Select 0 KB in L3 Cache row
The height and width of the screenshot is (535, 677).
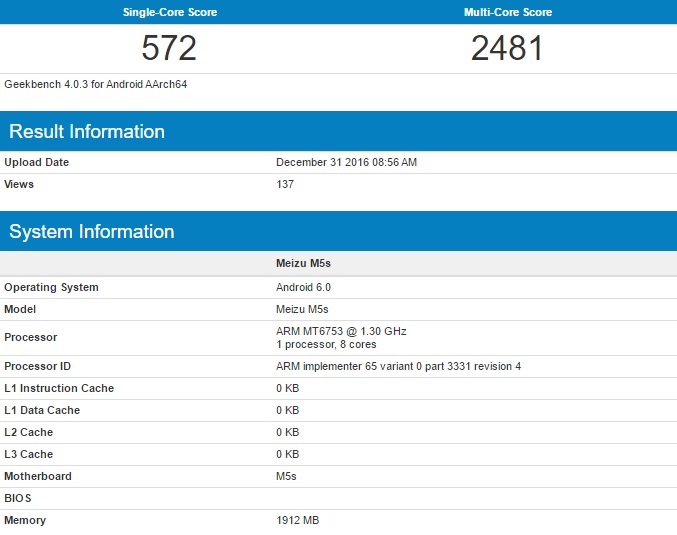pos(288,455)
